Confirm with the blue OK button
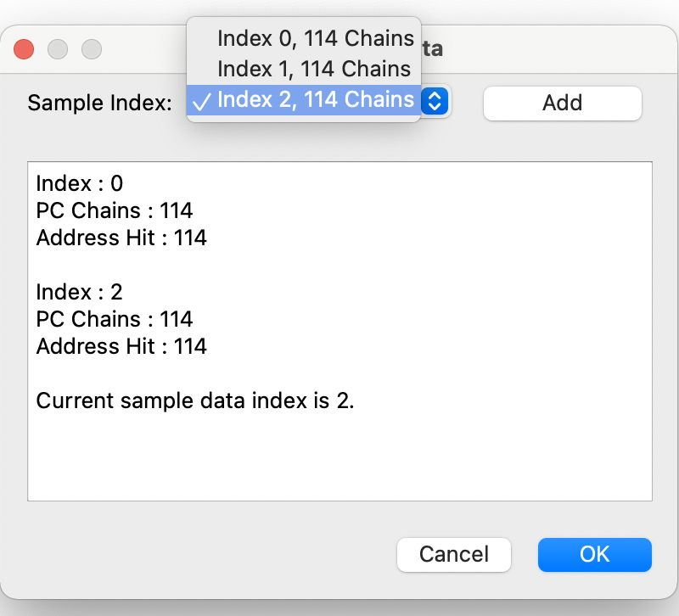The width and height of the screenshot is (679, 616). [x=594, y=555]
